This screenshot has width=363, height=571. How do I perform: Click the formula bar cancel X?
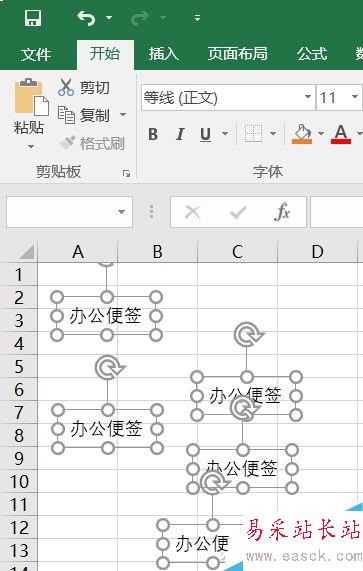(192, 212)
